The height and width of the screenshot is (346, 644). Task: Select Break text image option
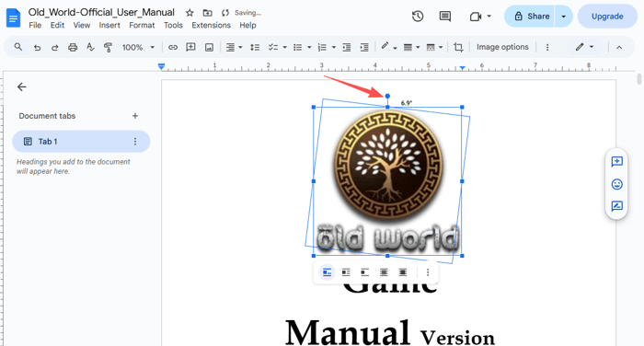[x=364, y=272]
